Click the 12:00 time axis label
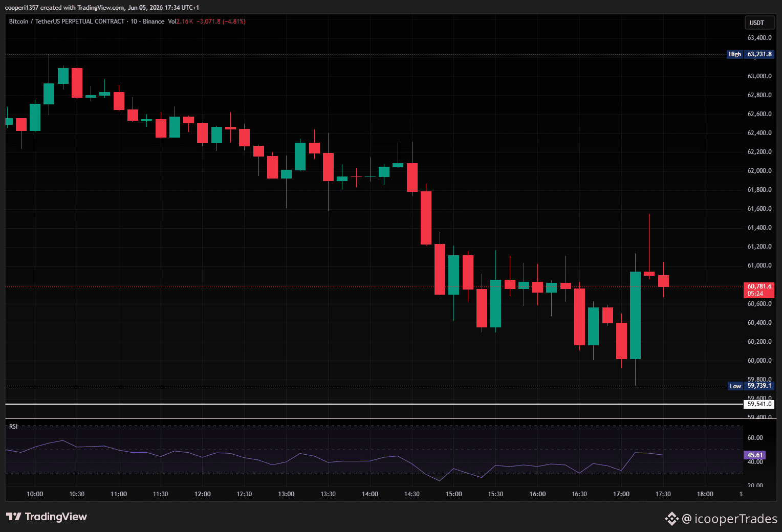 tap(203, 494)
